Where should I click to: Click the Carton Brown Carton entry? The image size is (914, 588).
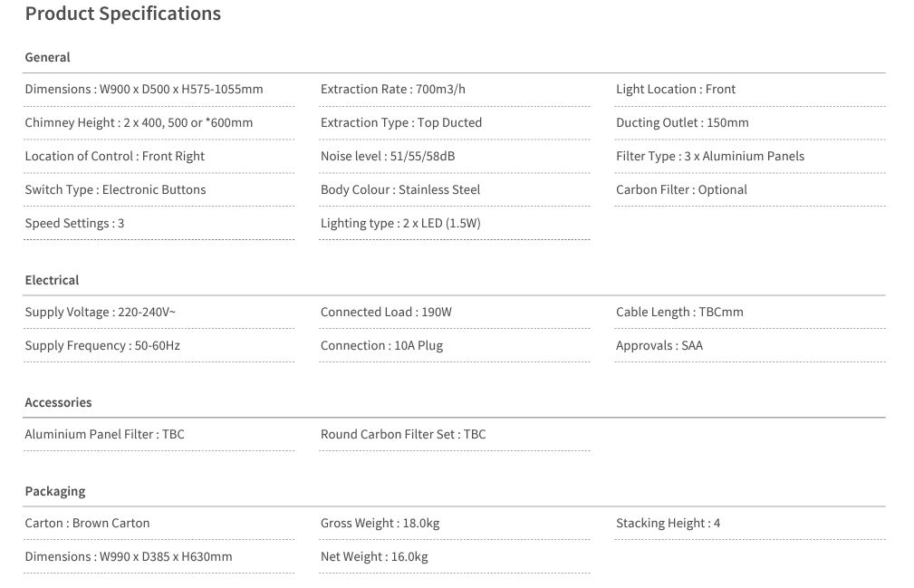coord(87,523)
